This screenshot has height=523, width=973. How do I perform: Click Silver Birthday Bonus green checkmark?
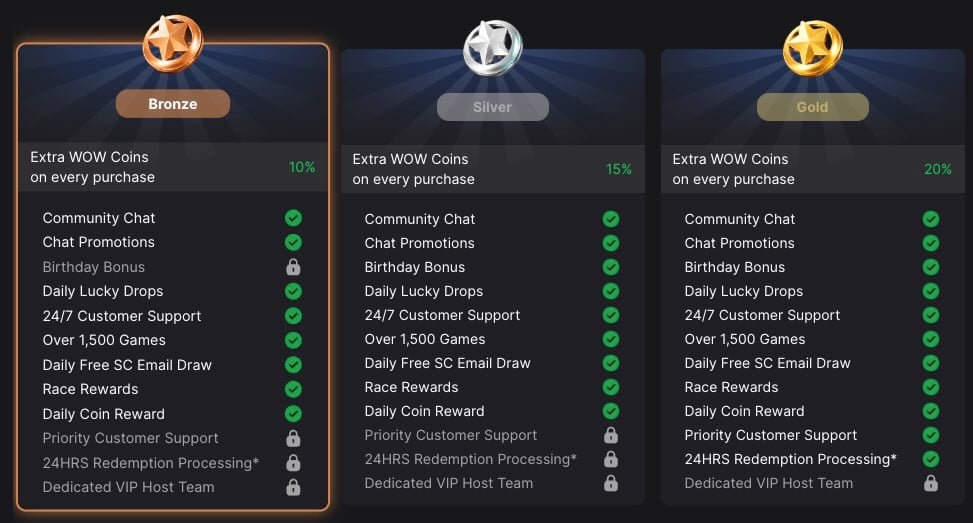(611, 267)
